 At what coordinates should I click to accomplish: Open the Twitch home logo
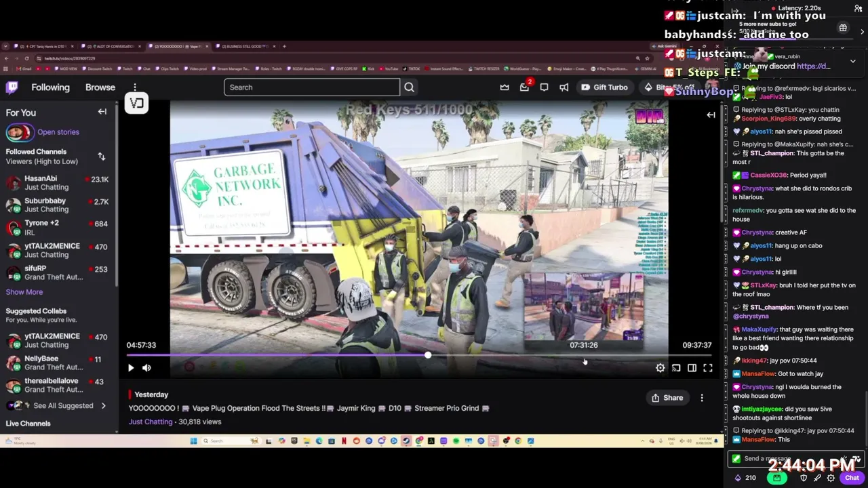12,87
